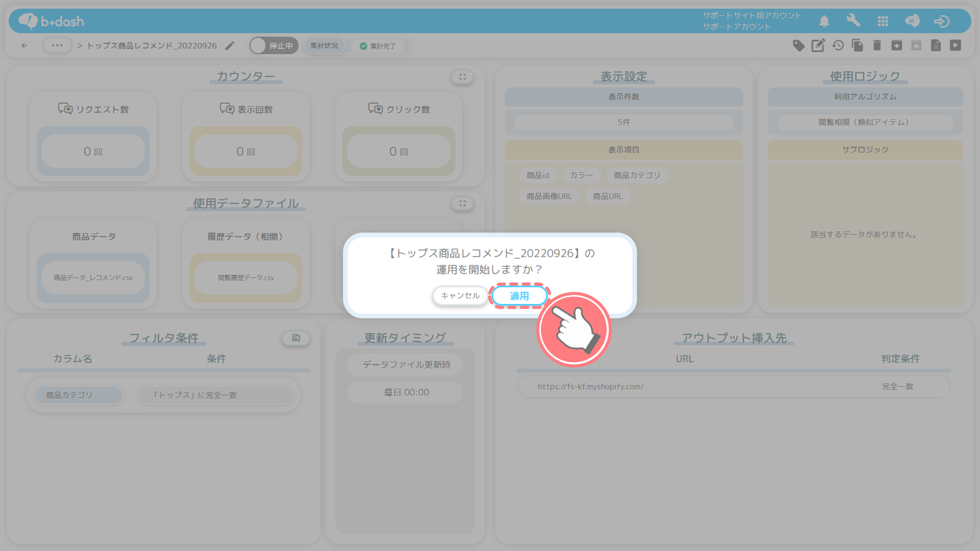
Task: Click the 商品画像URL chip
Action: (549, 196)
